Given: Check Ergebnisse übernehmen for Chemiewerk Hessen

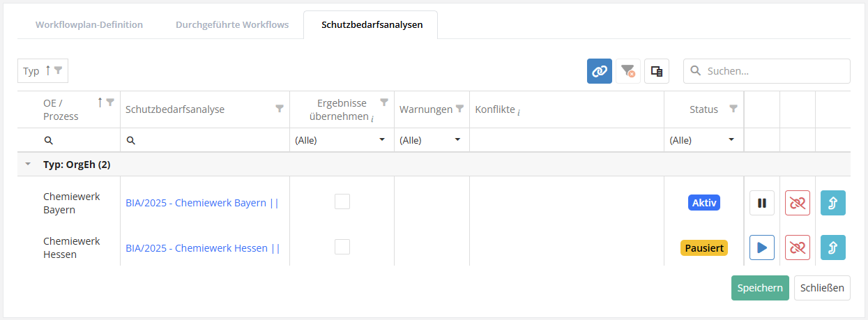Looking at the screenshot, I should click(342, 247).
